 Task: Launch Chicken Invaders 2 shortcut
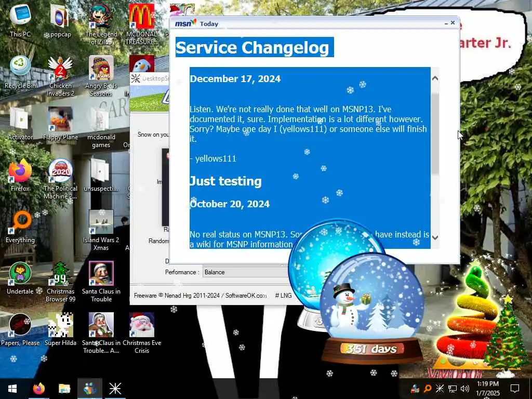tap(60, 75)
